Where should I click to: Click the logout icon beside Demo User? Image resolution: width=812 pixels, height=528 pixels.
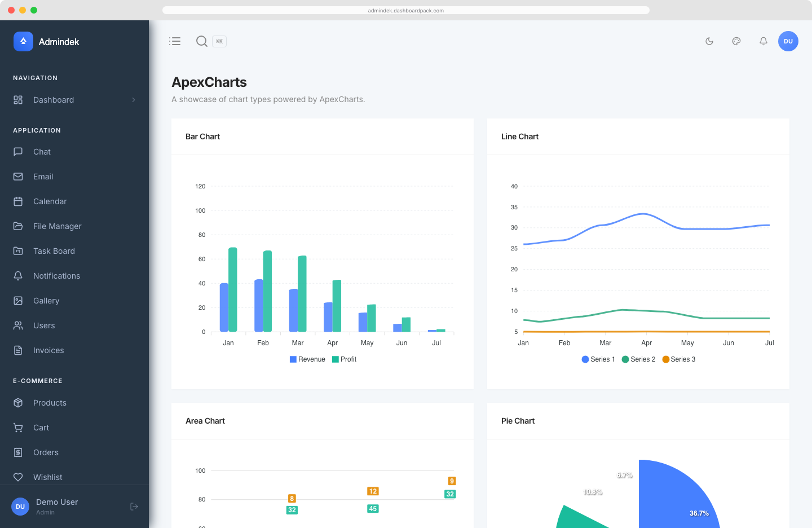134,507
